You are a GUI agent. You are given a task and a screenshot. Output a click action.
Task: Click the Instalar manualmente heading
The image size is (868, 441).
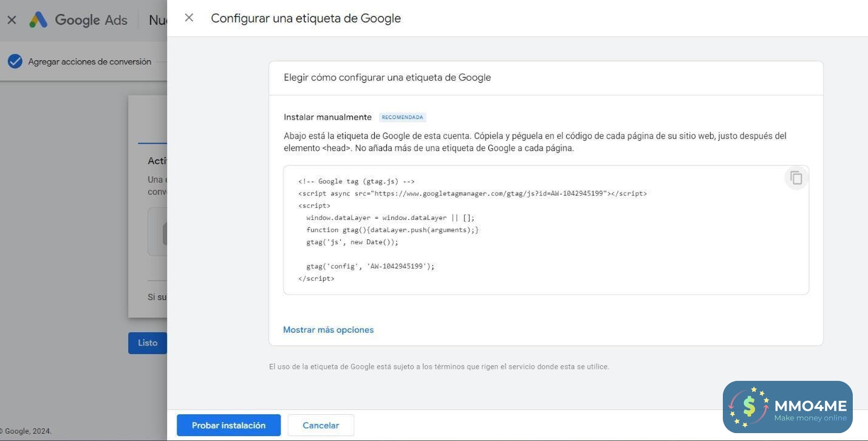click(327, 117)
